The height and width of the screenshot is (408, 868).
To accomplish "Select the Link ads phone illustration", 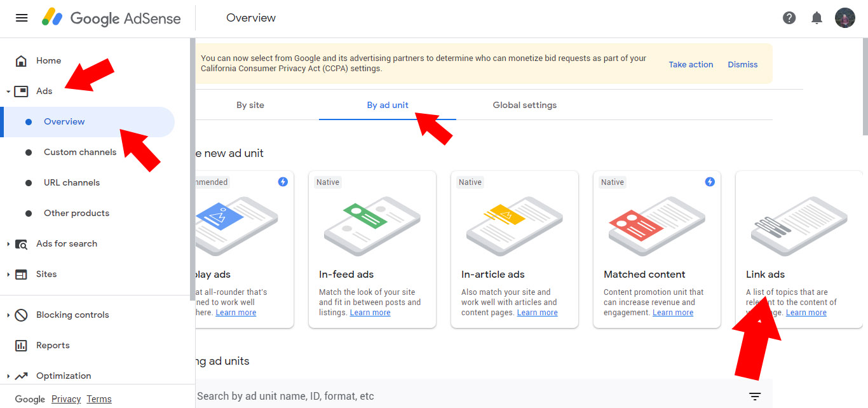I will click(799, 226).
